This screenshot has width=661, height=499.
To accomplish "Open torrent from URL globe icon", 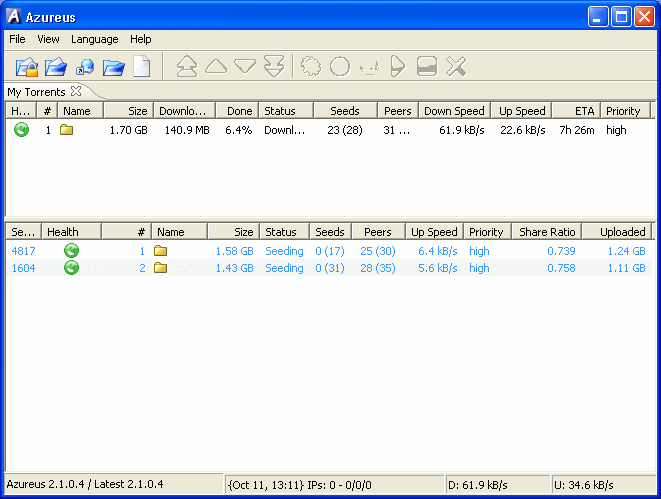I will [x=85, y=67].
